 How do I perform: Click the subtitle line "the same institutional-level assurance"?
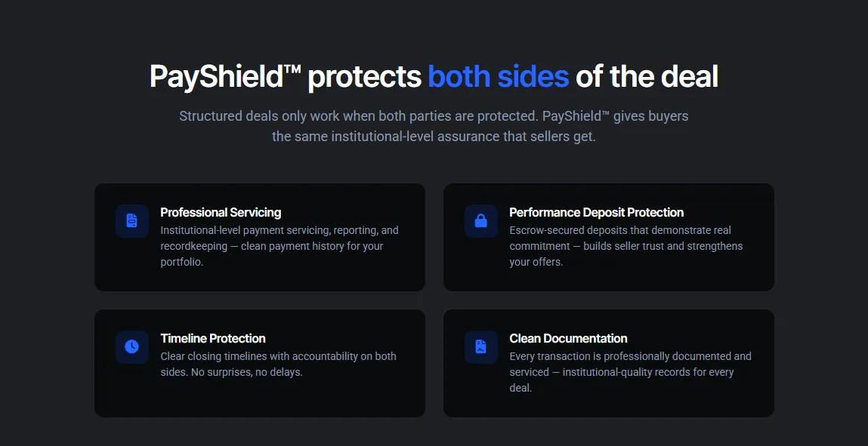pos(434,137)
